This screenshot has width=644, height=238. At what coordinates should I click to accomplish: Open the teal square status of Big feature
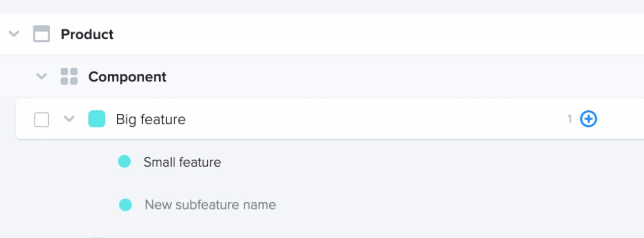(x=97, y=119)
